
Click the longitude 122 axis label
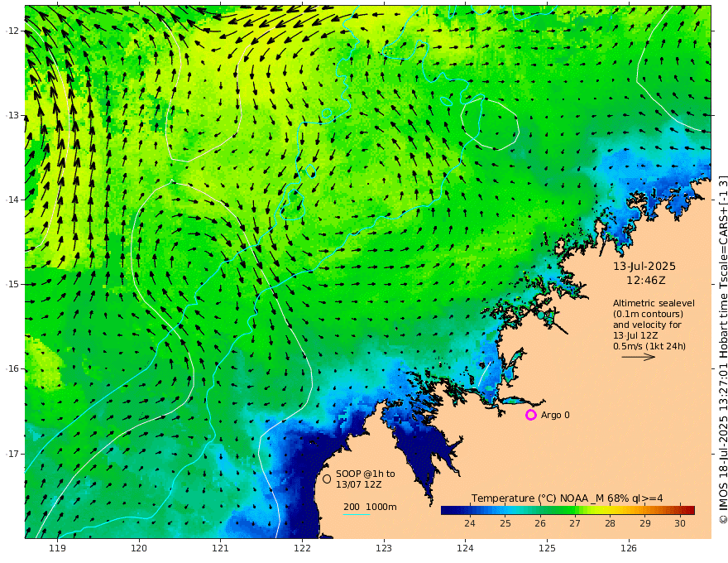302,548
